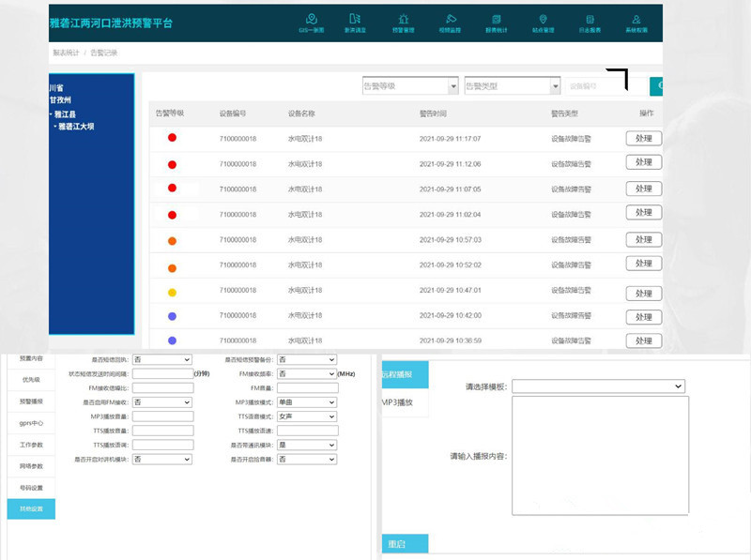Expand the 告警等级 filter dropdown
The height and width of the screenshot is (560, 751).
[410, 86]
